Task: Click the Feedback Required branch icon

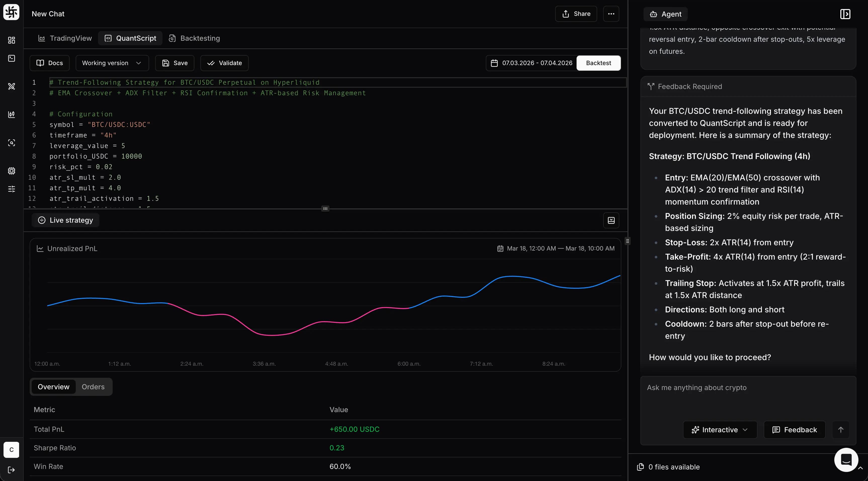Action: point(651,86)
